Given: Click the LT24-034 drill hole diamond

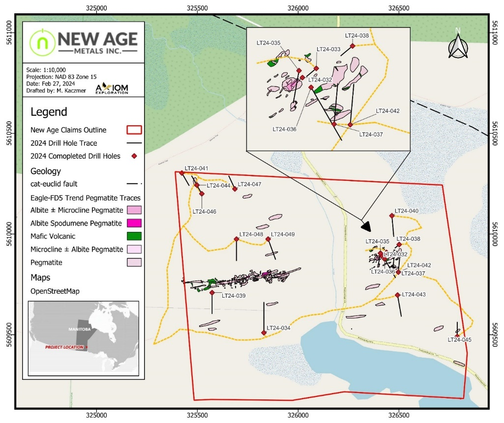Looking at the screenshot, I should [264, 333].
